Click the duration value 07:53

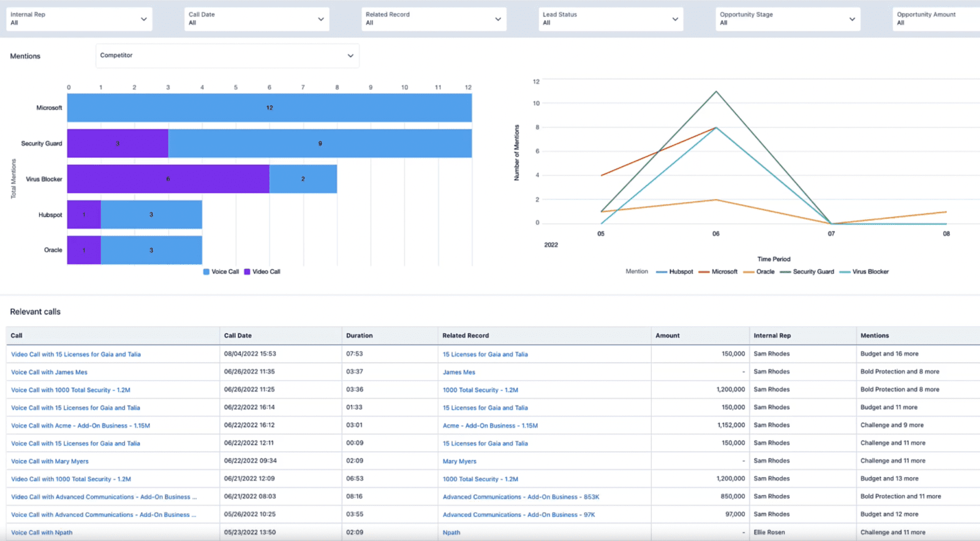(x=355, y=354)
